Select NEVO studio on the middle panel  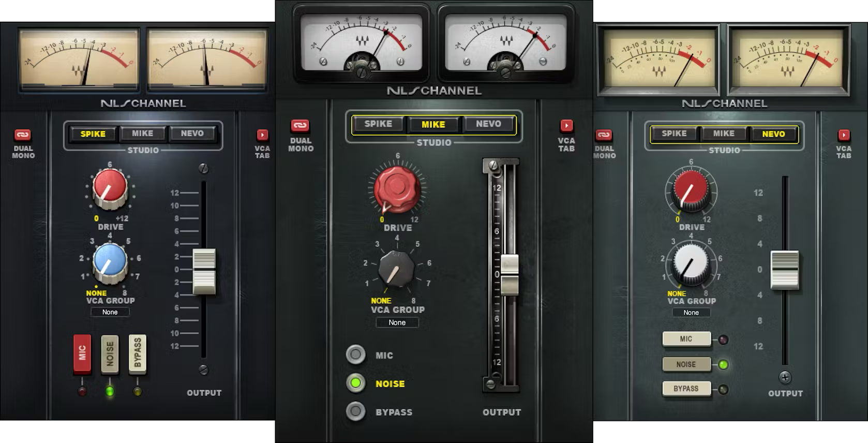pyautogui.click(x=488, y=124)
